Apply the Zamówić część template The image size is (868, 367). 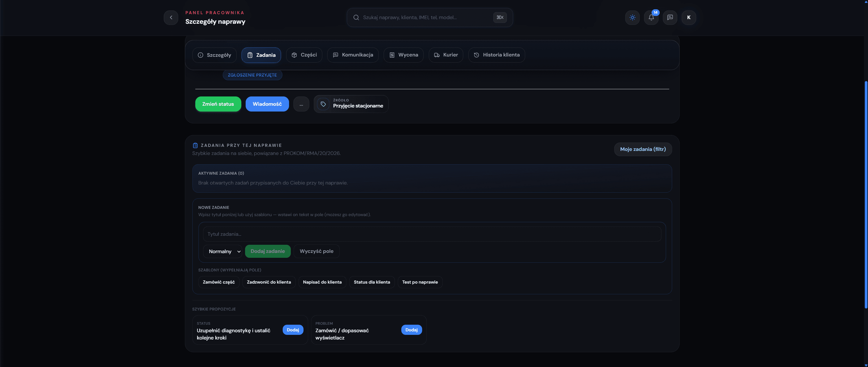tap(219, 282)
